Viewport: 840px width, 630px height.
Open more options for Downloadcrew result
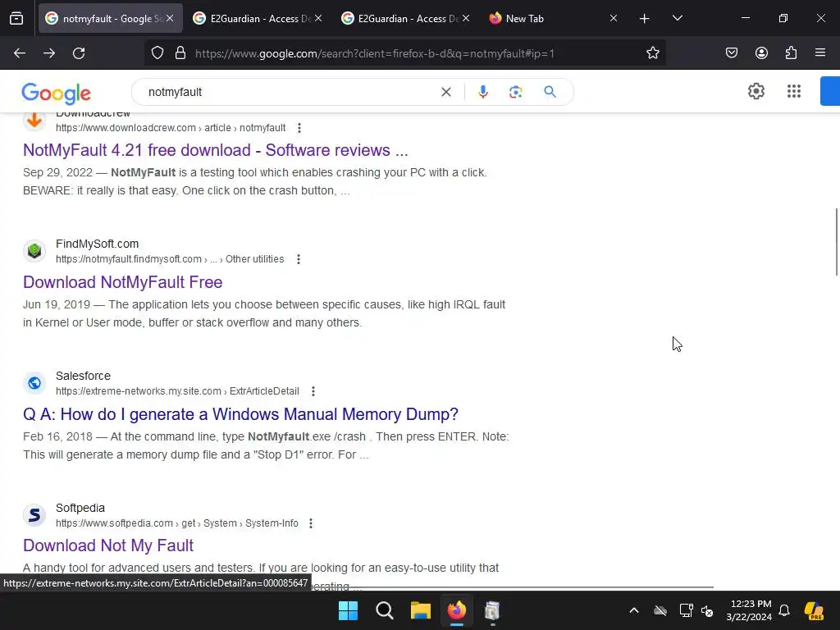299,128
